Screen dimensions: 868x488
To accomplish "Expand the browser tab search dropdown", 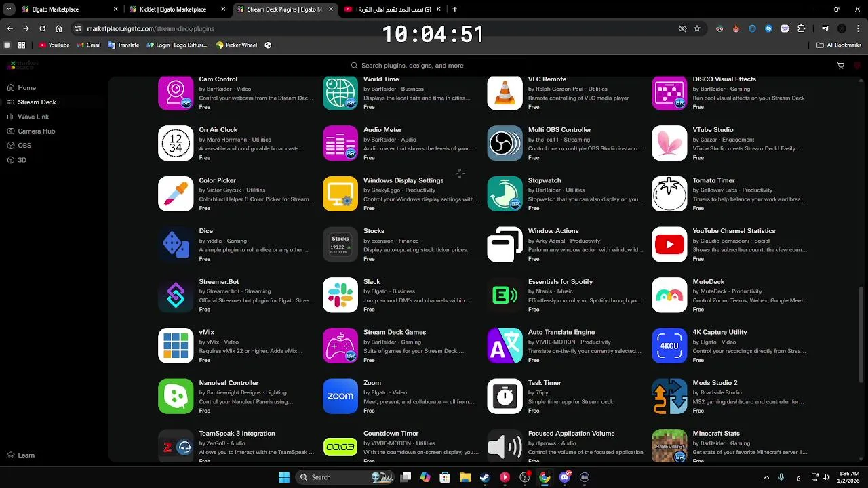I will (x=9, y=9).
